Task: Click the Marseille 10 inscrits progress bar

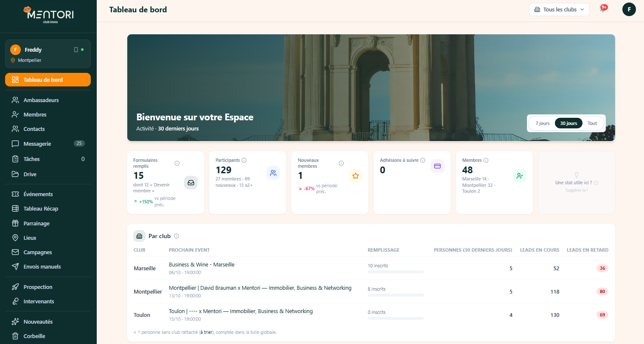Action: pos(396,272)
